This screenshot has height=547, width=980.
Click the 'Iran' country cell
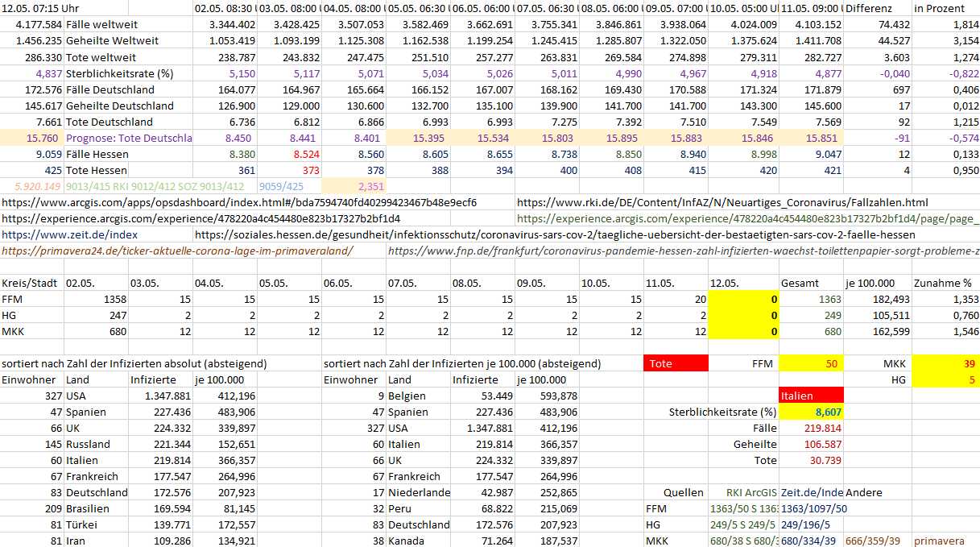point(76,541)
